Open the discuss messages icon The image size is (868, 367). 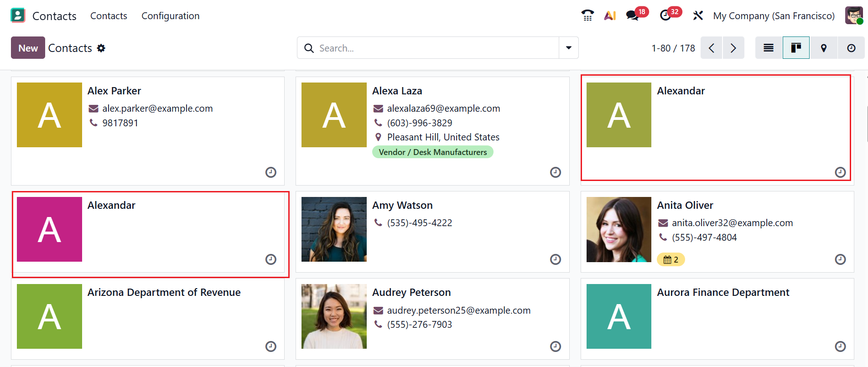(x=632, y=16)
